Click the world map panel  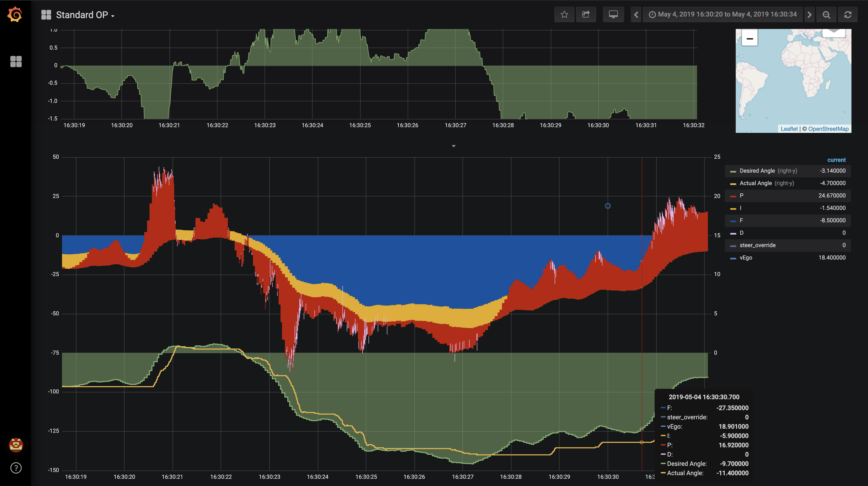pyautogui.click(x=793, y=81)
